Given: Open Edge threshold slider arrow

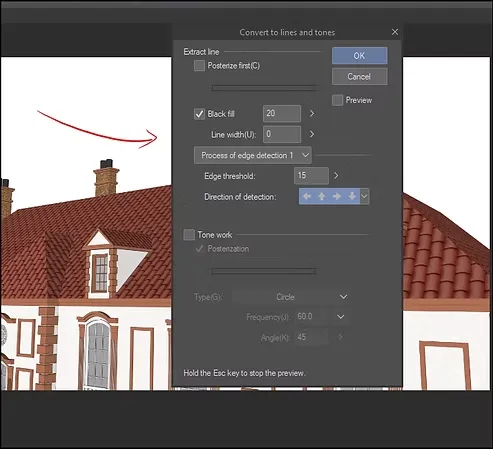Looking at the screenshot, I should click(336, 176).
